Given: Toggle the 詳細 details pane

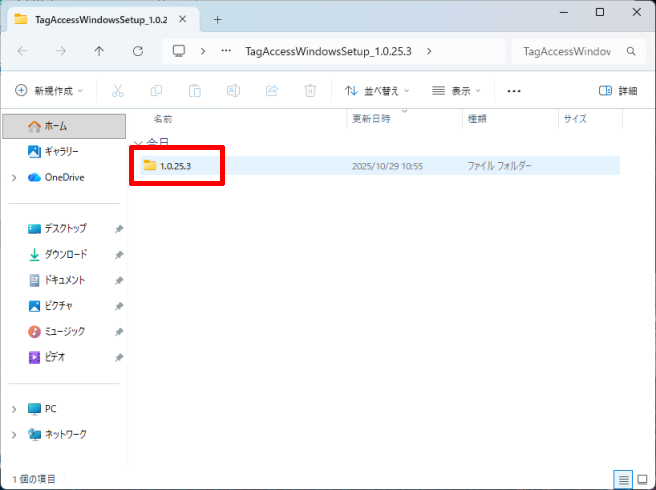Looking at the screenshot, I should (x=617, y=90).
